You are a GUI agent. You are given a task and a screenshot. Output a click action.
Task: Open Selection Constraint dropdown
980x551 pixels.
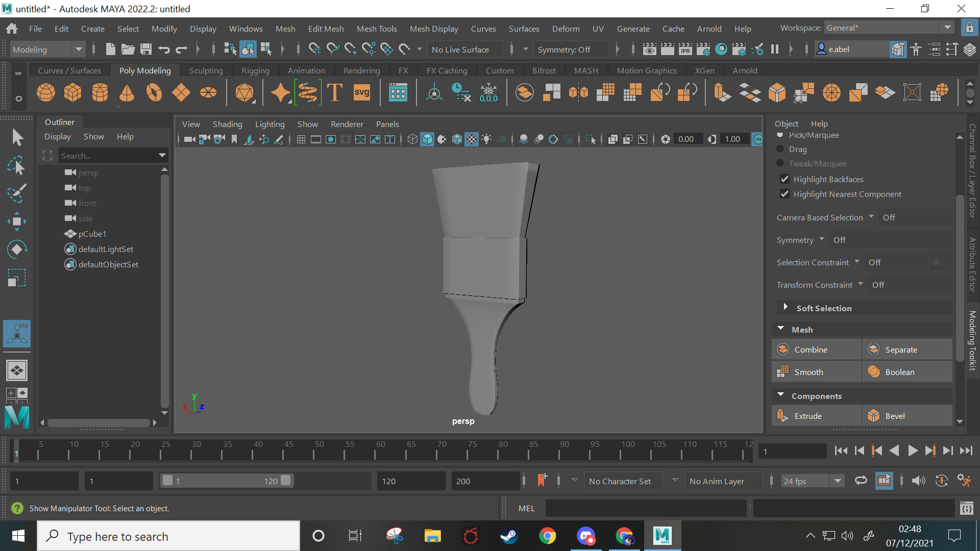(x=857, y=262)
